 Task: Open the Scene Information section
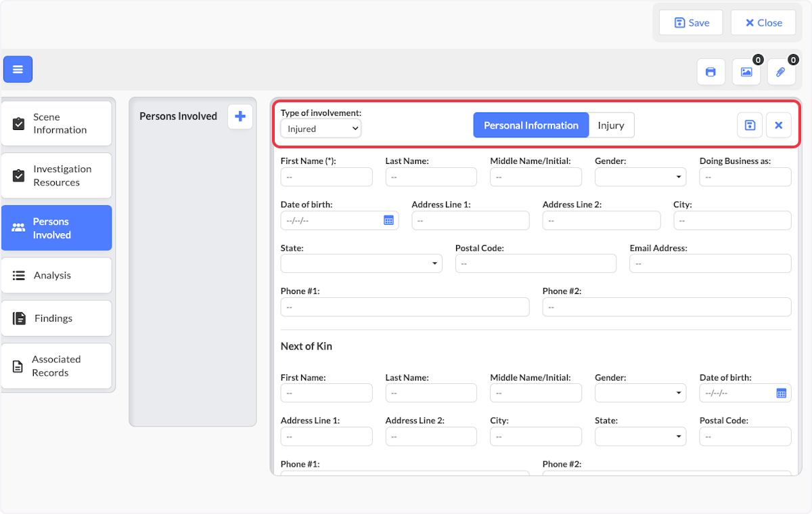56,123
